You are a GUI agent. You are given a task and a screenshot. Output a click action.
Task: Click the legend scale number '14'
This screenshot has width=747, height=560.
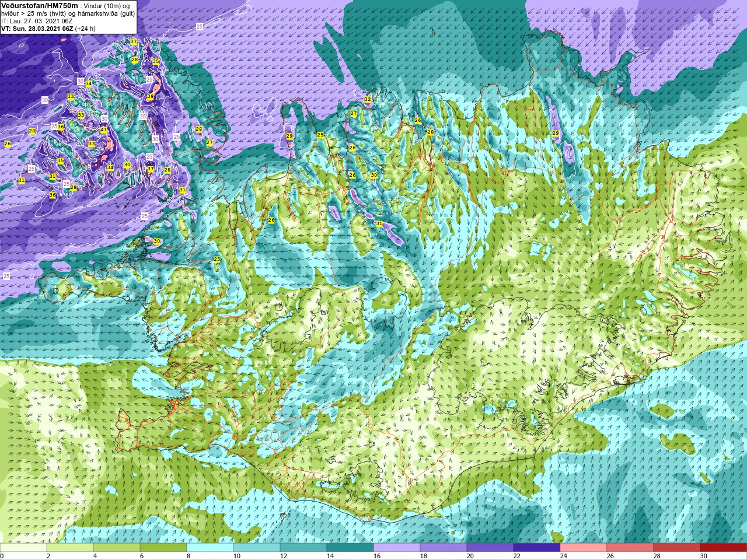point(330,556)
